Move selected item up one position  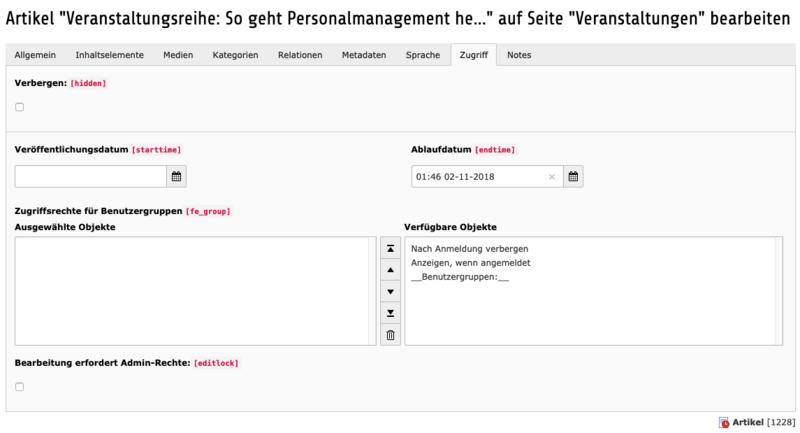click(x=390, y=270)
